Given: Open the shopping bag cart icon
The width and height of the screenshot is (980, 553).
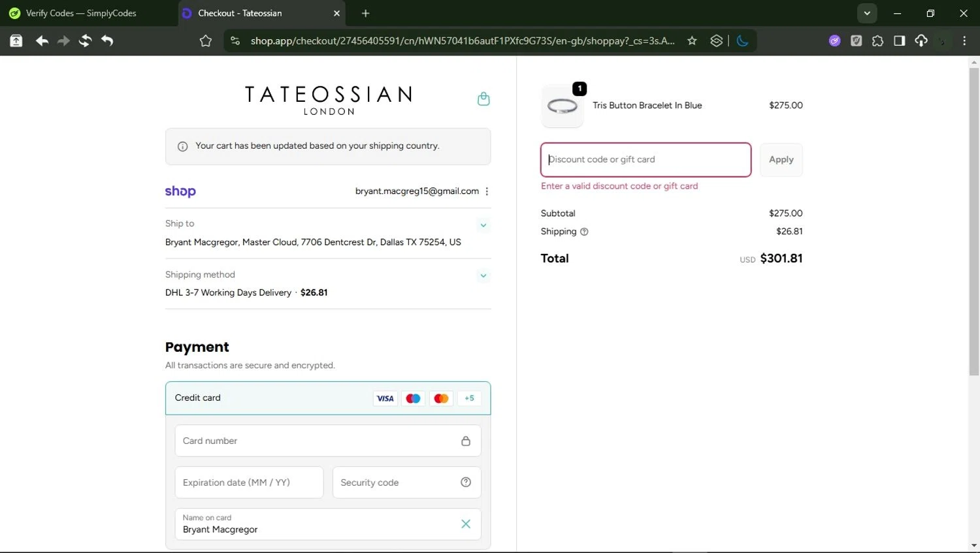Looking at the screenshot, I should pyautogui.click(x=483, y=99).
